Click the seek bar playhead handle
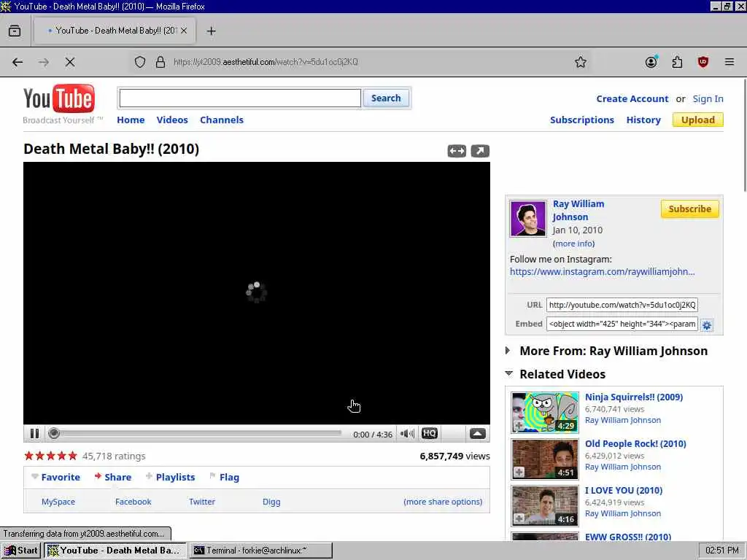This screenshot has height=560, width=747. click(x=54, y=433)
